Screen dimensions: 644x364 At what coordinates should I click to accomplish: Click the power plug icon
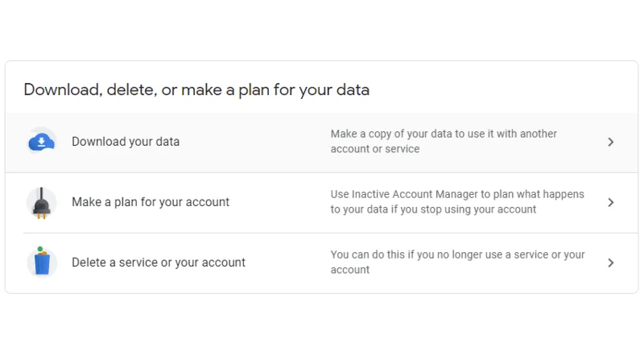42,203
